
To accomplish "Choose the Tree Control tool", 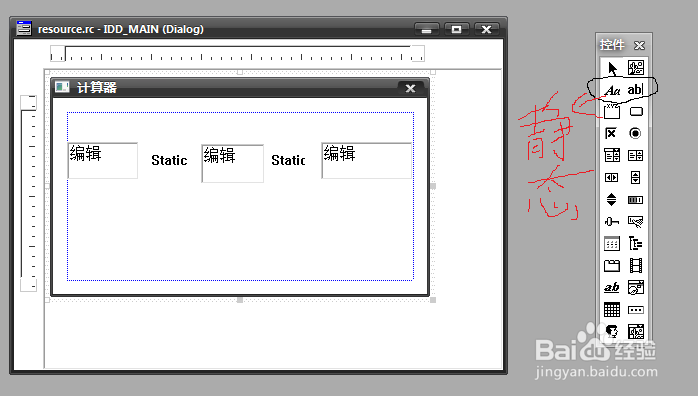I will coord(636,243).
